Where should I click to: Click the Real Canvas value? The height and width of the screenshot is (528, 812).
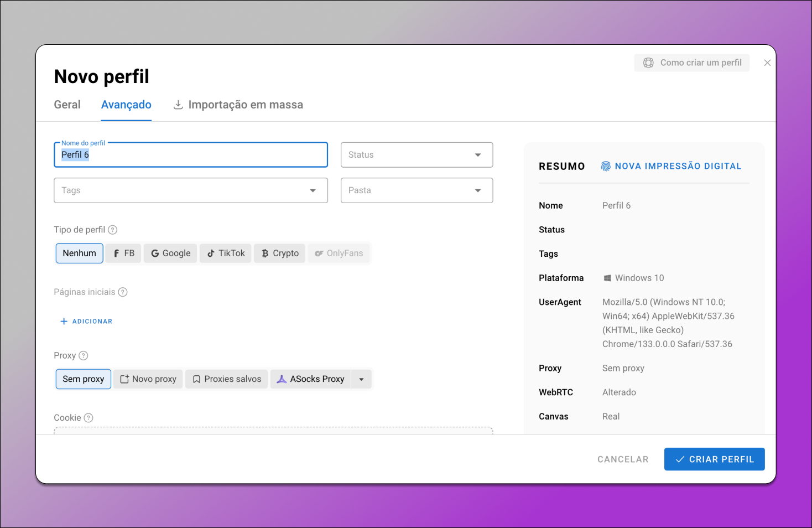[611, 417]
